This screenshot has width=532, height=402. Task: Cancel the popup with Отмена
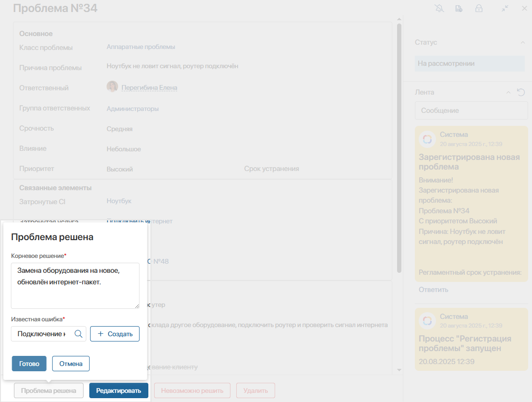[71, 364]
